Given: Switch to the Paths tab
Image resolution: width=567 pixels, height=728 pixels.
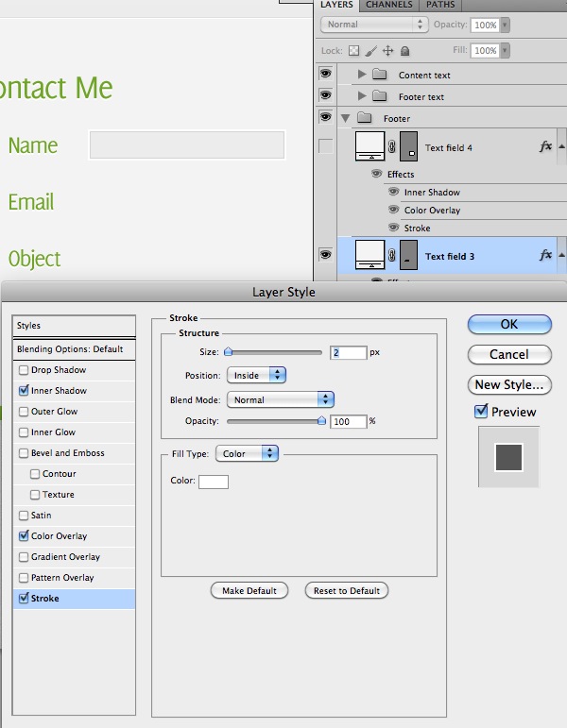Looking at the screenshot, I should click(x=440, y=5).
